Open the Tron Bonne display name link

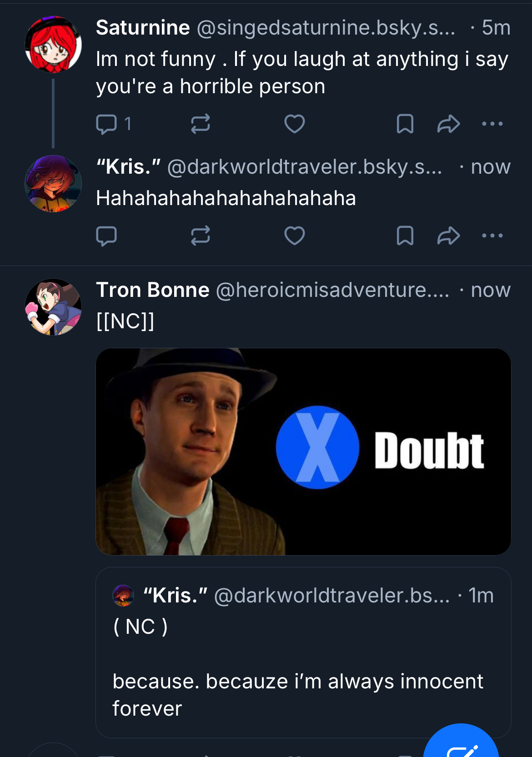click(x=152, y=290)
